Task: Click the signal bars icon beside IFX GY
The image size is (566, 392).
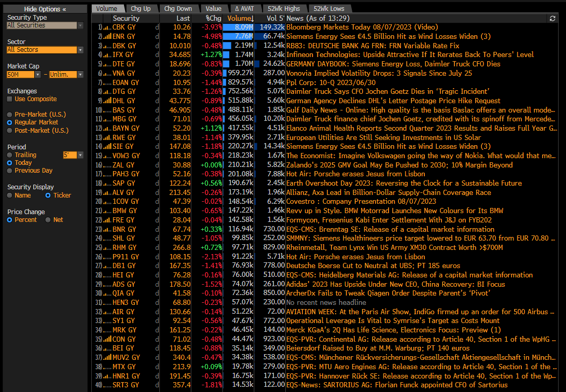Action: coord(107,55)
